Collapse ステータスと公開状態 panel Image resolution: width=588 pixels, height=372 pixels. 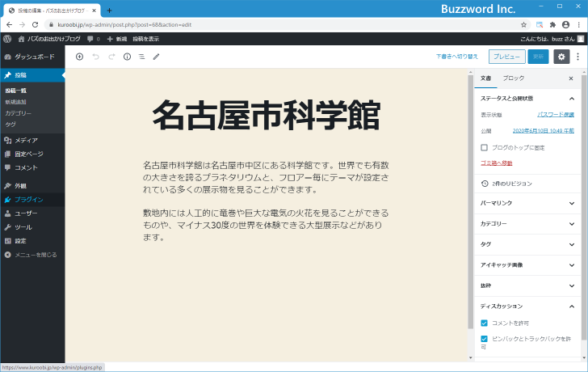(x=527, y=99)
